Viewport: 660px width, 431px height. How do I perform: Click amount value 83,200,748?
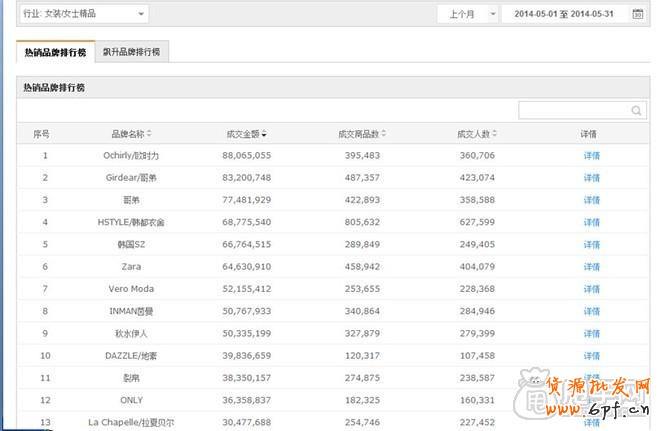(x=247, y=178)
